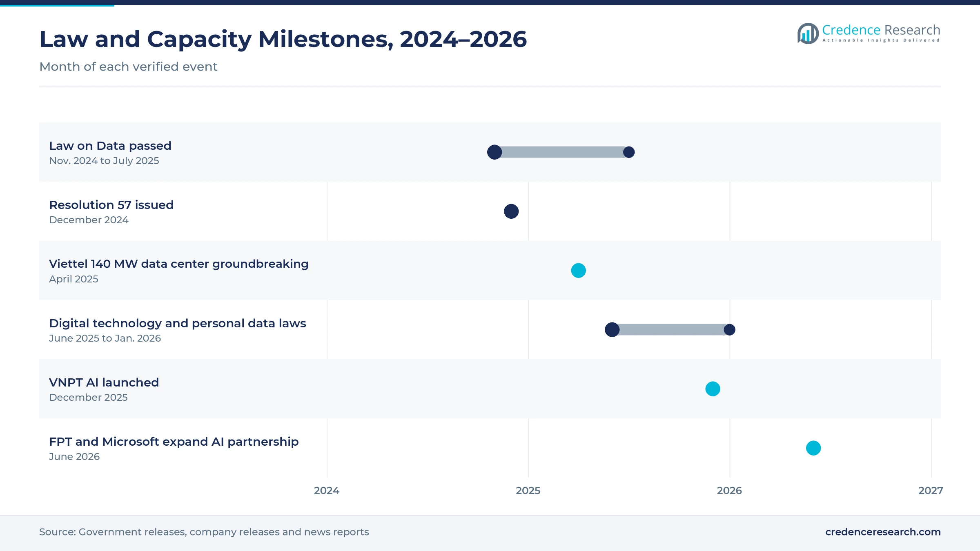Click the Viettel groundbreaking April 2025 cyan dot
This screenshot has width=980, height=551.
[x=578, y=271]
